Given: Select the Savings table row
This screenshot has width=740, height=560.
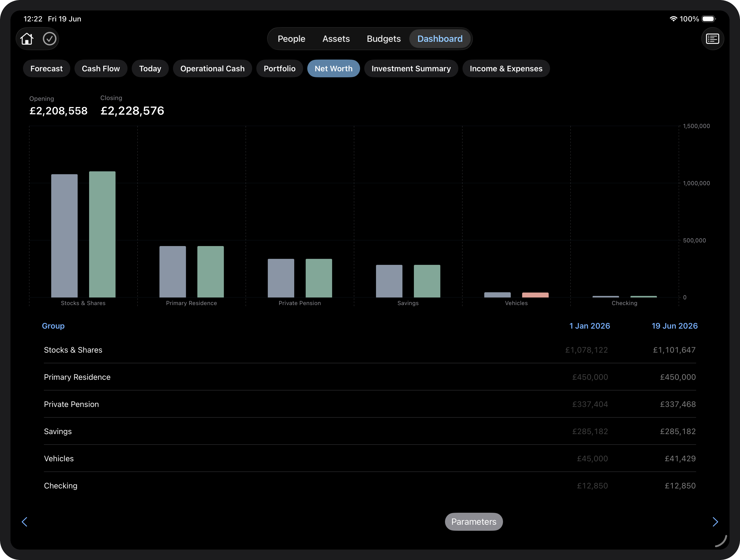Looking at the screenshot, I should pos(370,431).
